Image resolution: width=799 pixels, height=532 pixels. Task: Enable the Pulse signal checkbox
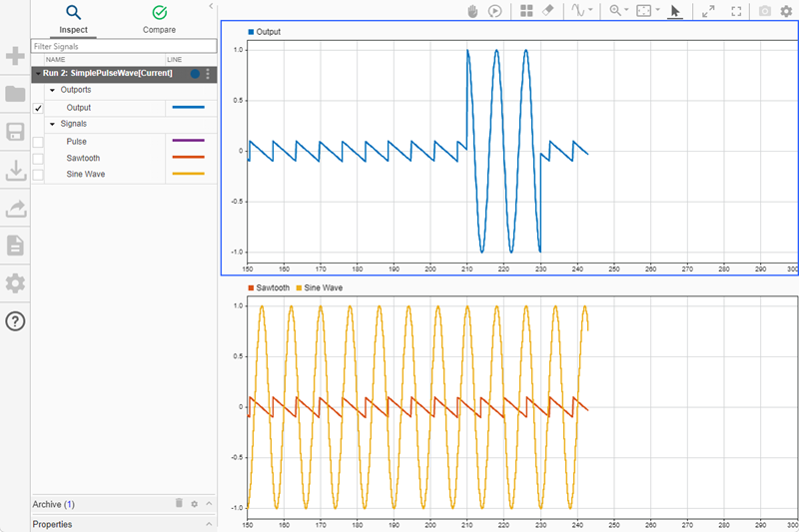pyautogui.click(x=38, y=142)
